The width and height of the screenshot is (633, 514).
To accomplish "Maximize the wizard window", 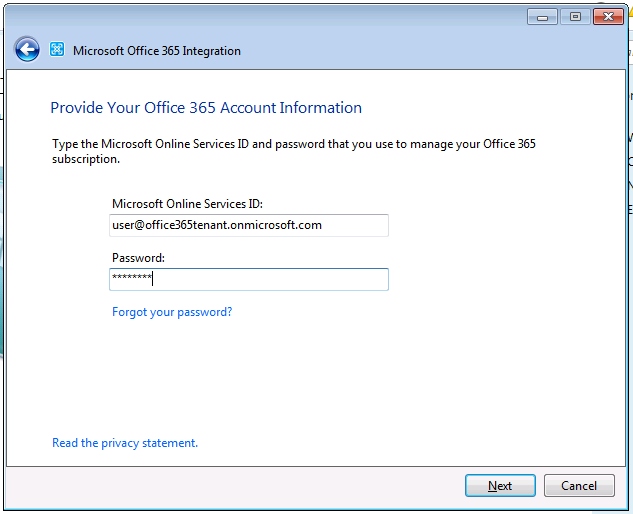I will point(575,16).
